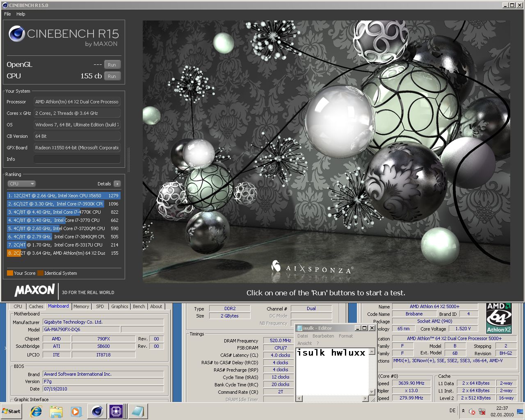
Task: Select the i7-3720QM ranking entry
Action: pos(64,228)
